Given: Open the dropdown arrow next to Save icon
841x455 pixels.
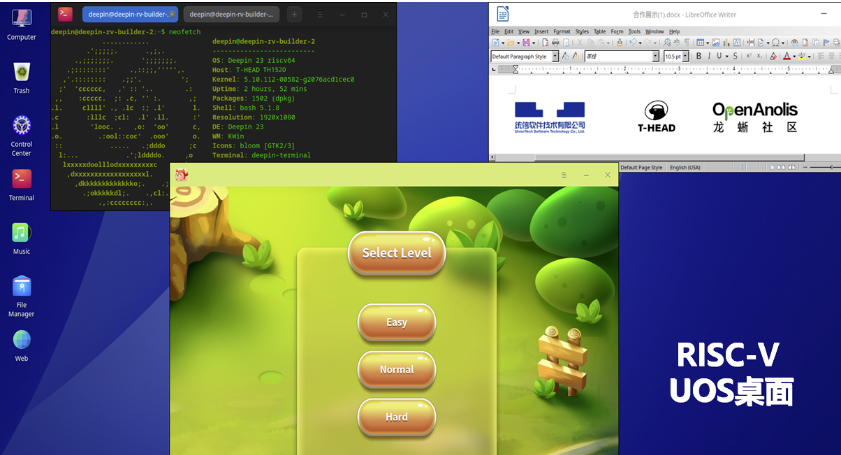Looking at the screenshot, I should [534, 43].
